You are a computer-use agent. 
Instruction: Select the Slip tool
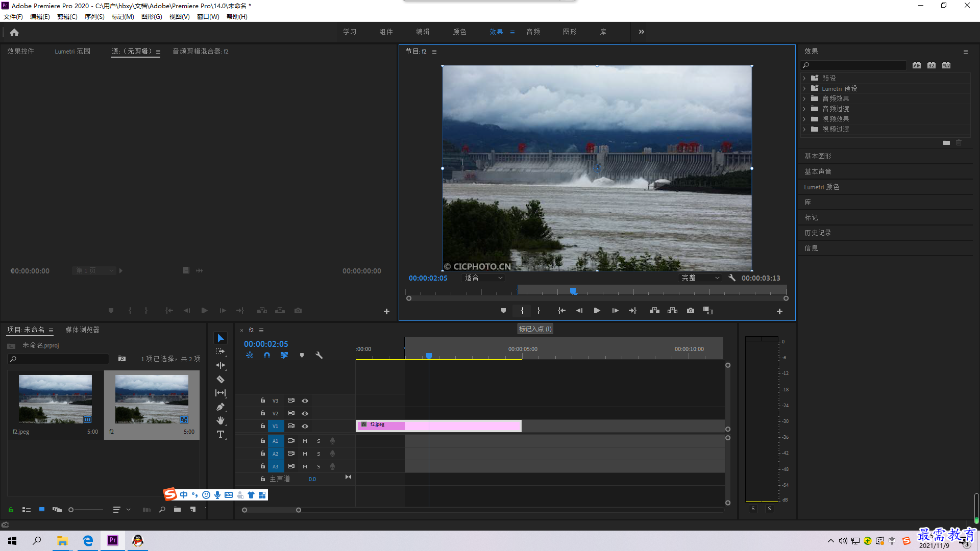click(x=220, y=393)
